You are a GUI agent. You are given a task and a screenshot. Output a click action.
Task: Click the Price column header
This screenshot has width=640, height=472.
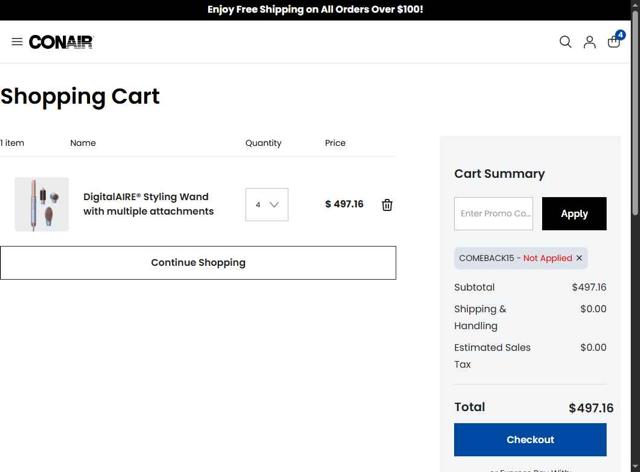click(x=335, y=143)
